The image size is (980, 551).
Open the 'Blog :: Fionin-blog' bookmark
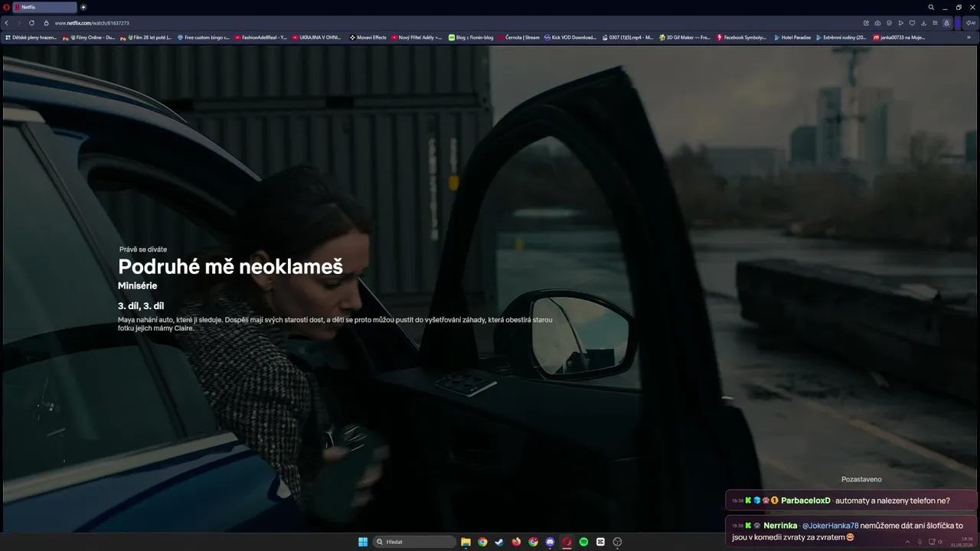point(471,37)
